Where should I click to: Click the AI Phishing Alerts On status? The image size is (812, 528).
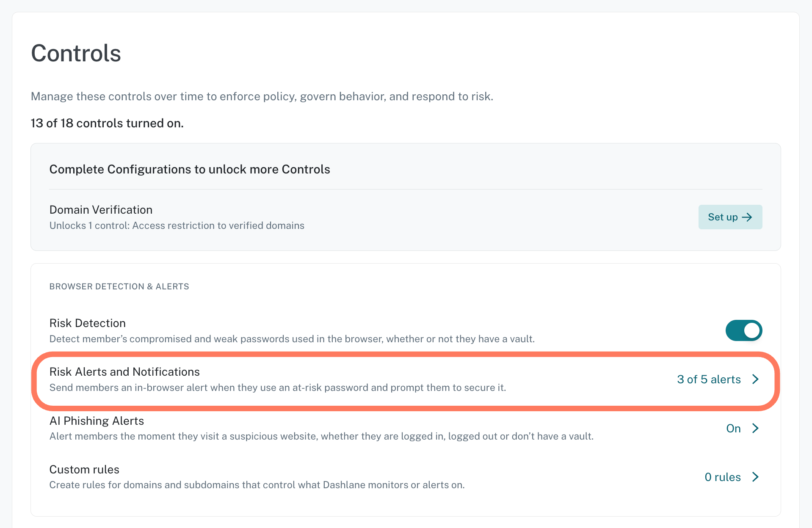[x=733, y=428]
